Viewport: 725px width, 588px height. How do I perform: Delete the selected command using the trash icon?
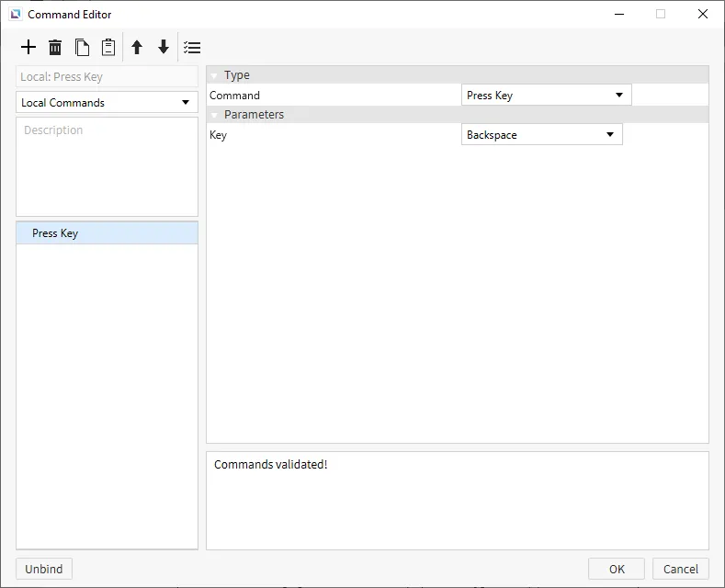pos(55,48)
